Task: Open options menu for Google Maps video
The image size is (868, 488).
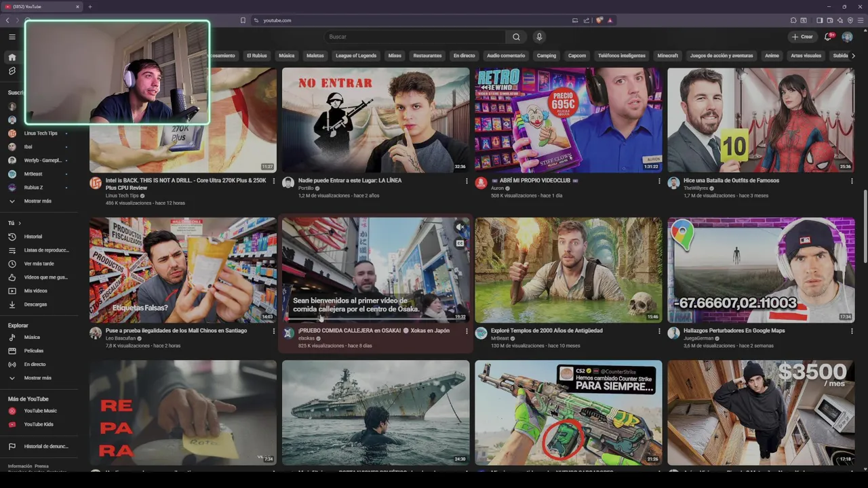Action: tap(852, 331)
